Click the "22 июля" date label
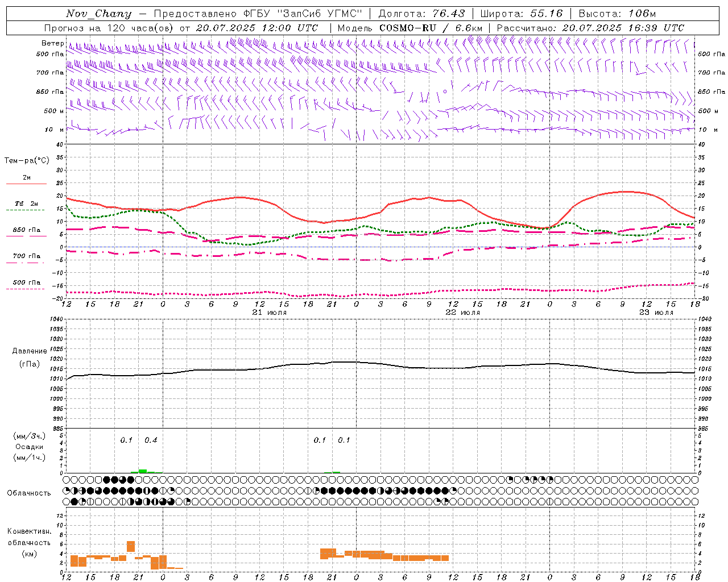 click(462, 313)
